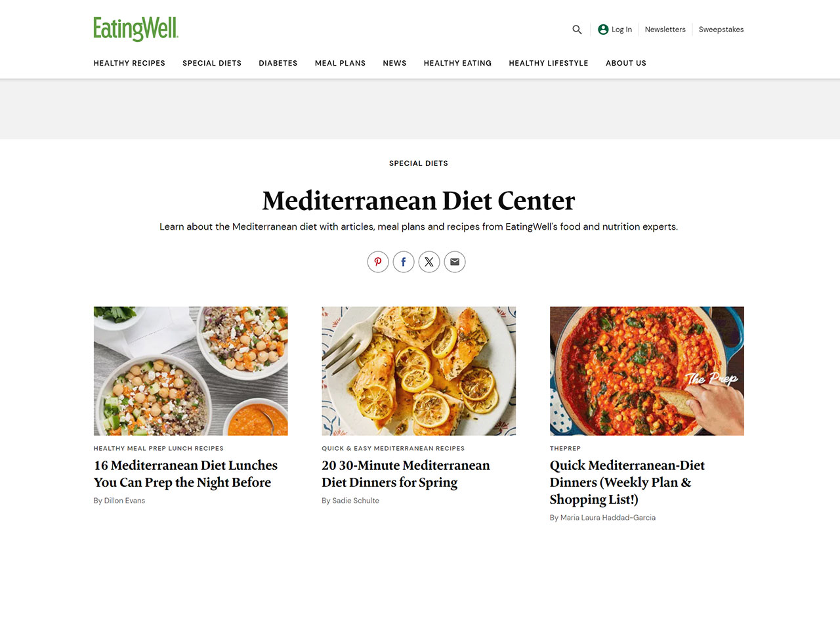
Task: Go to the Newsletters link
Action: point(665,30)
